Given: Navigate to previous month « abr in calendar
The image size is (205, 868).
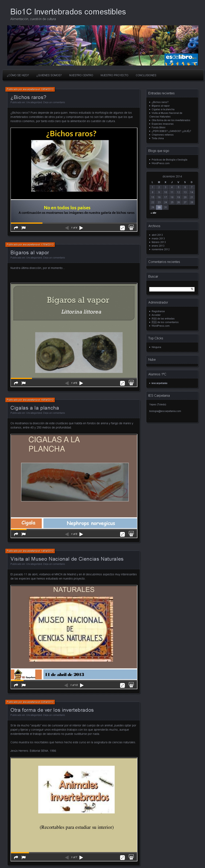Looking at the screenshot, I should [x=153, y=213].
